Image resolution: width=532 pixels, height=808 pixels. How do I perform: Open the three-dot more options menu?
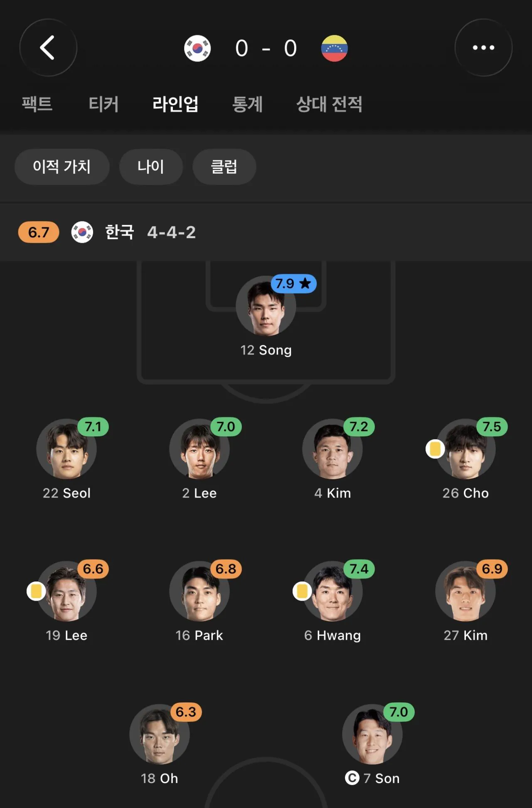click(x=483, y=47)
